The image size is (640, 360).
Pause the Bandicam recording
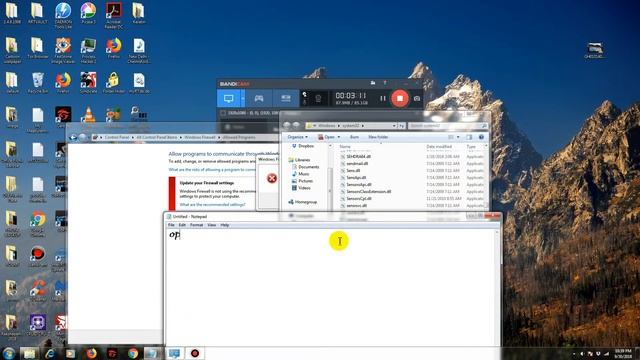tap(382, 98)
